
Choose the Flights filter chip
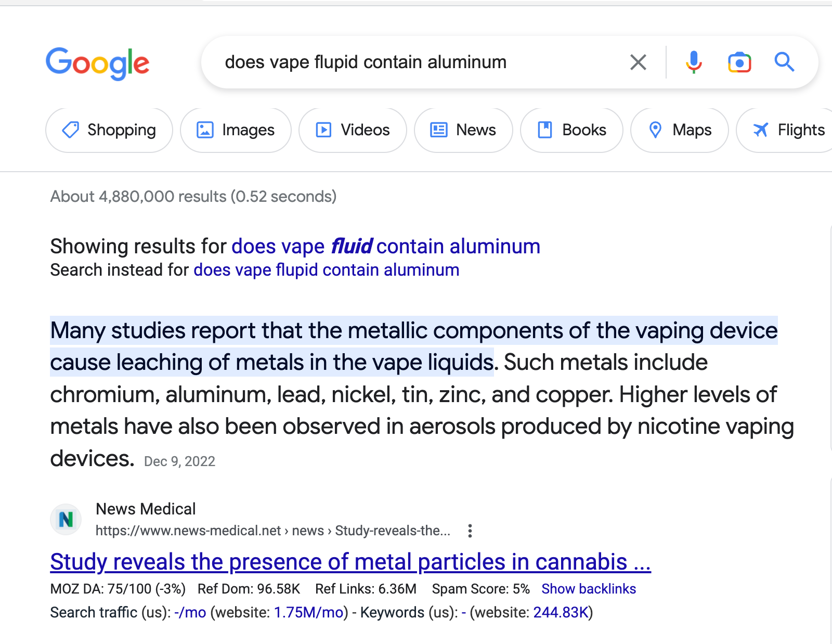click(x=788, y=130)
